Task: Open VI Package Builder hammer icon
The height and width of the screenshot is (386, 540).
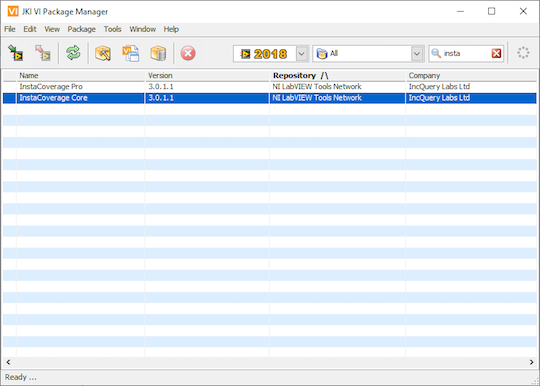Action: pos(103,53)
